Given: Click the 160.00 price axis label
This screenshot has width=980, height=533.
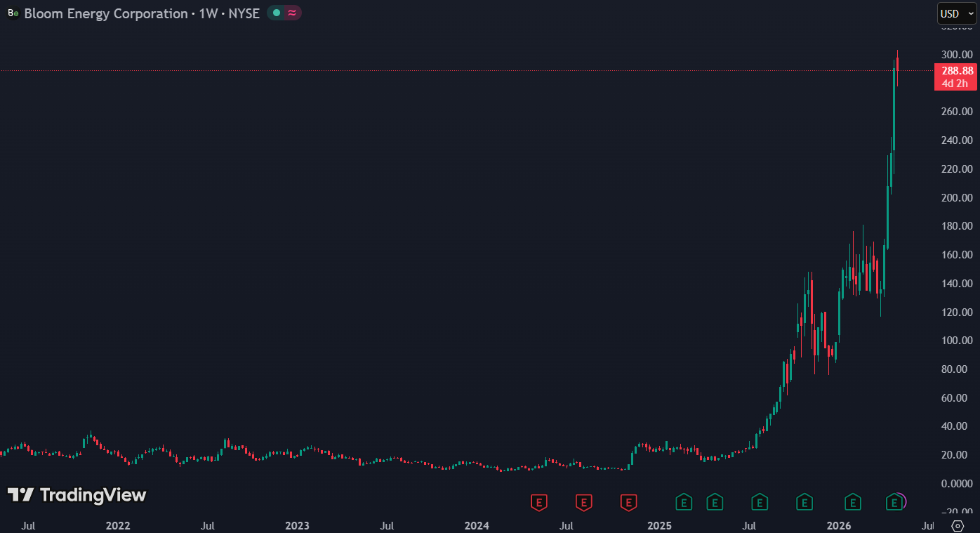Looking at the screenshot, I should [958, 255].
